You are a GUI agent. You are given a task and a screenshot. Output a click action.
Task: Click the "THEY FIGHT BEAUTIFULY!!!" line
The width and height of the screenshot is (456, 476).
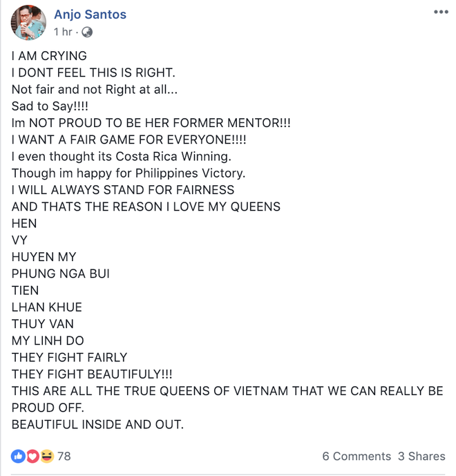point(92,374)
